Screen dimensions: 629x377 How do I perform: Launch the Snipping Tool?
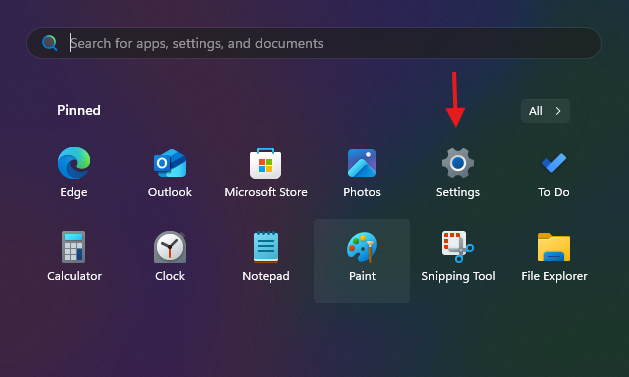pyautogui.click(x=458, y=257)
